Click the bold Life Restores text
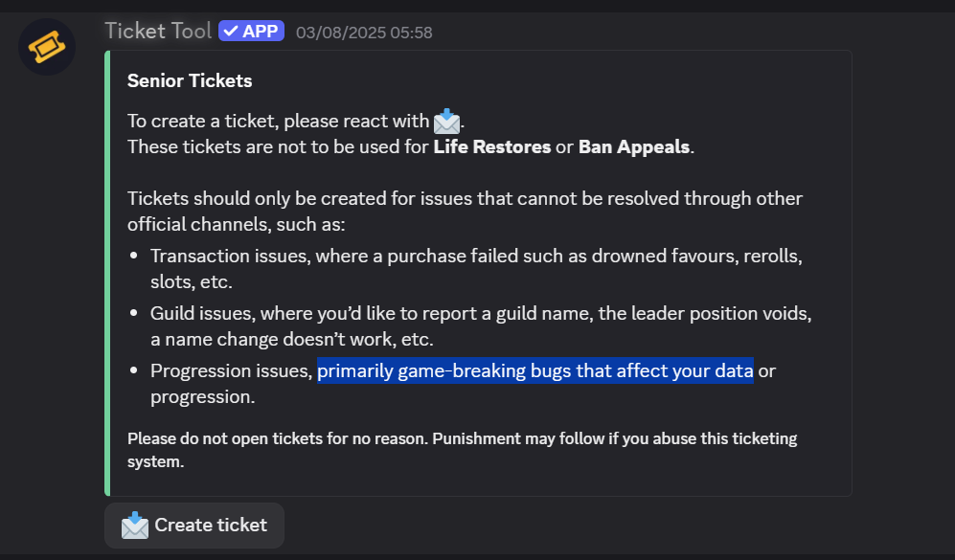955x560 pixels. 492,147
